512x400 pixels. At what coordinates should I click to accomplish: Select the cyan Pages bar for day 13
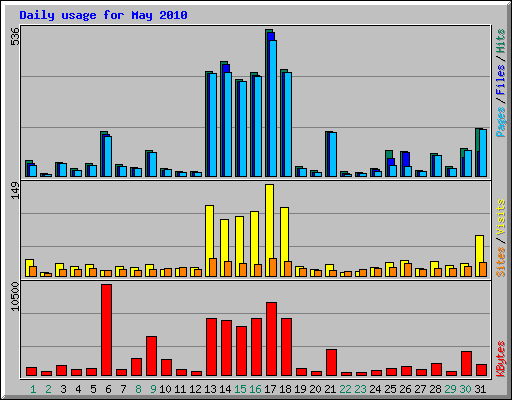coord(213,125)
